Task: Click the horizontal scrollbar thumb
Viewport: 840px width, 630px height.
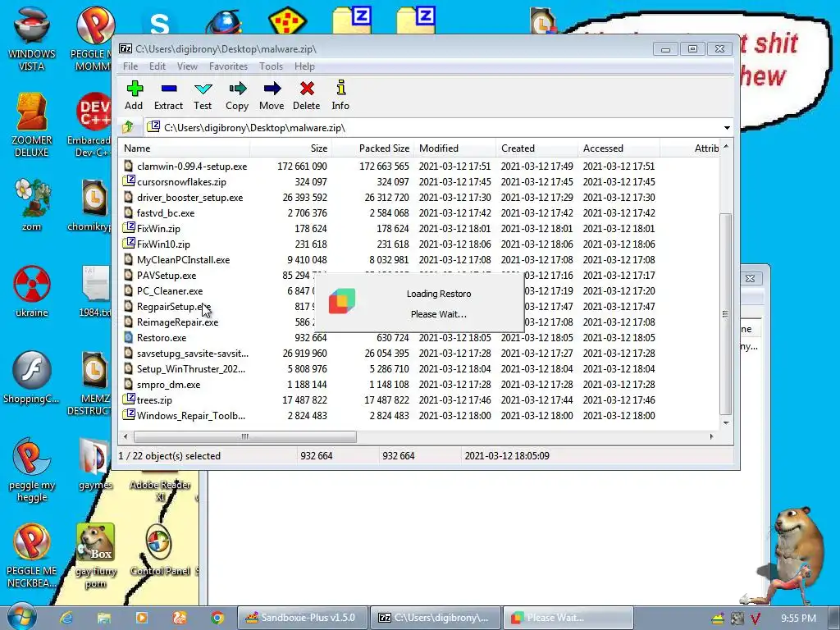Action: point(244,436)
